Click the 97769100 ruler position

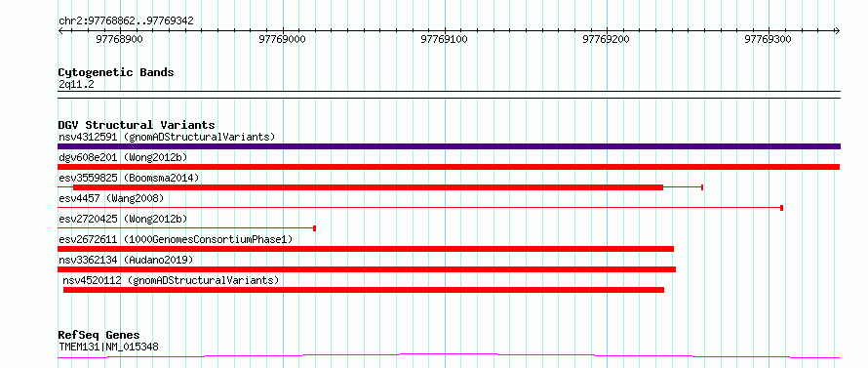(x=445, y=39)
